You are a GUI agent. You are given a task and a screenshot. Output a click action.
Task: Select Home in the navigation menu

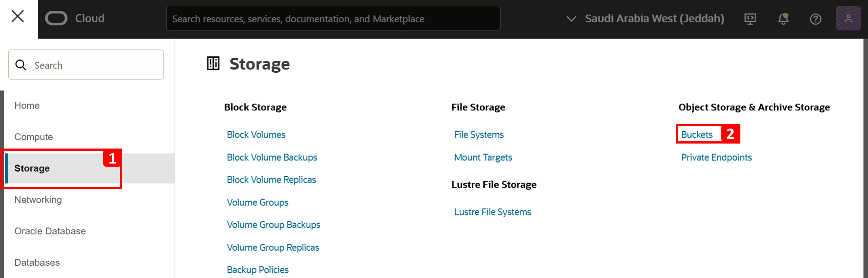click(x=27, y=105)
